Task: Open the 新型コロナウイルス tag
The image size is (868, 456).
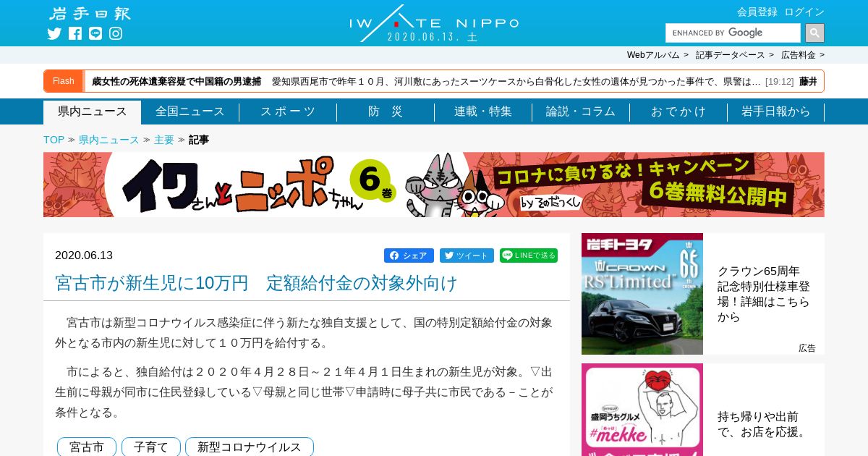Action: (250, 447)
